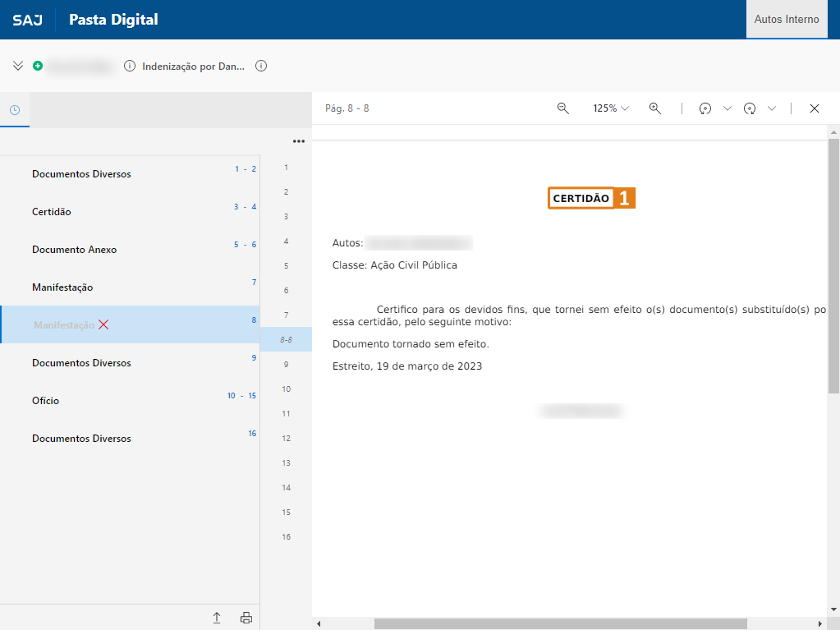The image size is (840, 630).
Task: Expand the process header double chevron
Action: click(18, 66)
